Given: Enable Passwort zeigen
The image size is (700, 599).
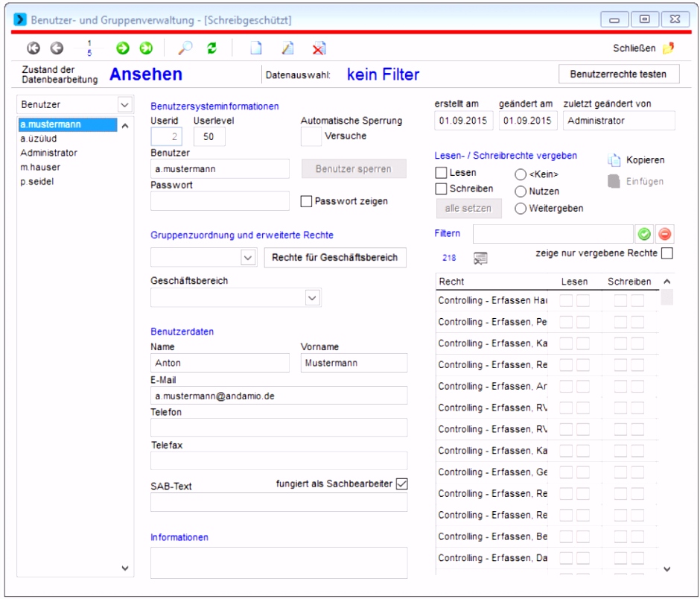Looking at the screenshot, I should [x=306, y=201].
